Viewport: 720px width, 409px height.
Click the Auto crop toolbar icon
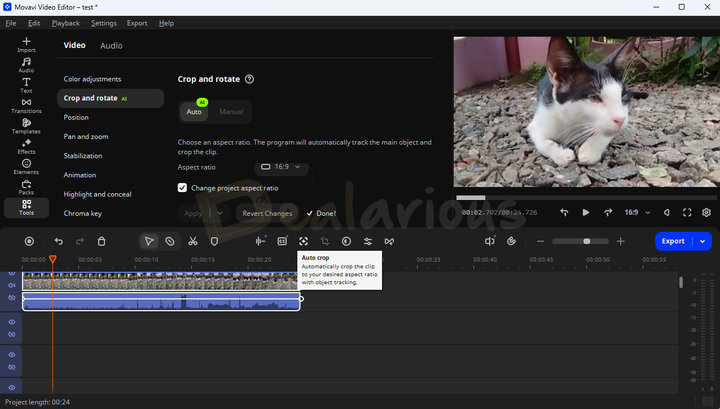pos(304,241)
